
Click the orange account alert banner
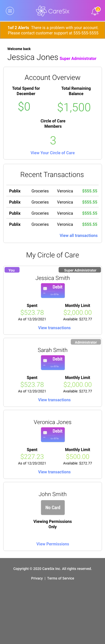coord(52,30)
